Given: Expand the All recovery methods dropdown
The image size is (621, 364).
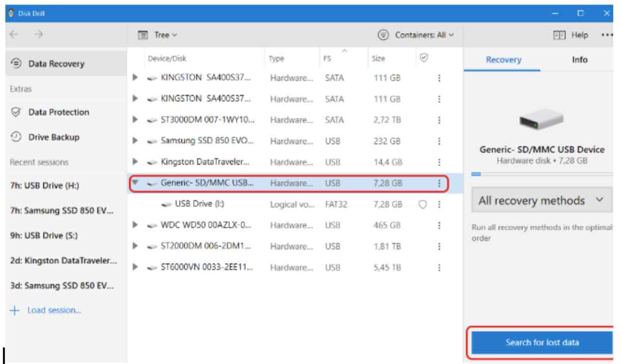Looking at the screenshot, I should tap(541, 201).
